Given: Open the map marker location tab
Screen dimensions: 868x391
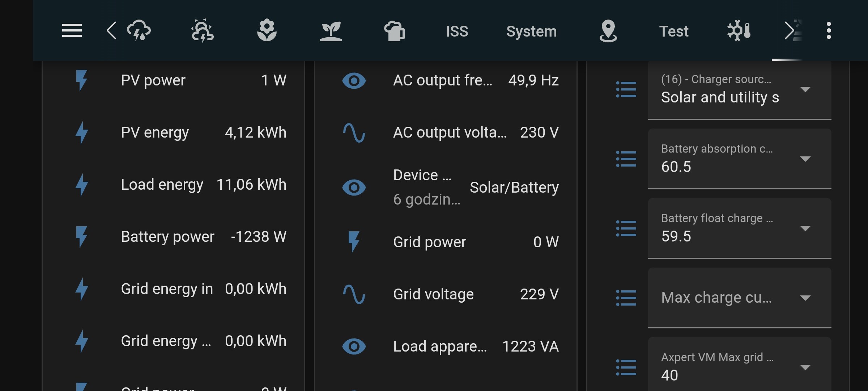Looking at the screenshot, I should coord(608,31).
